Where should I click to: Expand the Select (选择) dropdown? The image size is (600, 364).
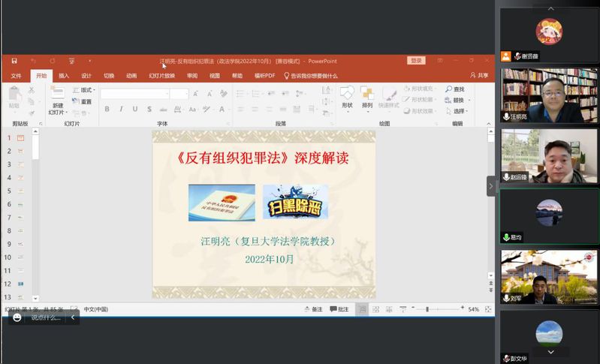click(459, 111)
